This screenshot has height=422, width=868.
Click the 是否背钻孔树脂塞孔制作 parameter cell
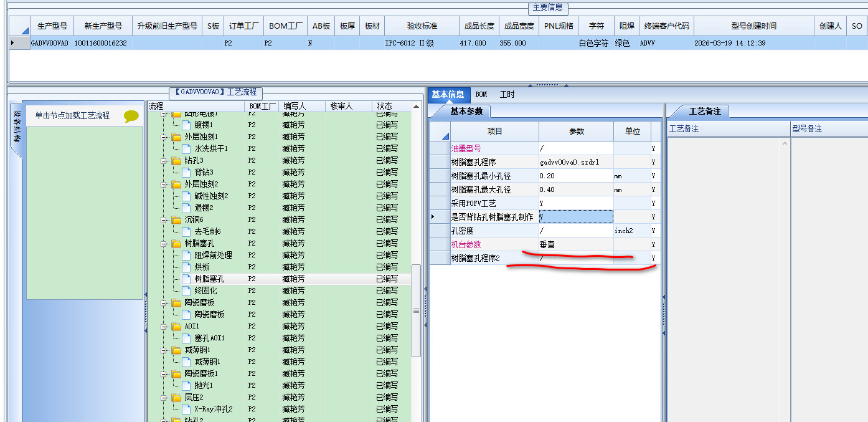[576, 217]
